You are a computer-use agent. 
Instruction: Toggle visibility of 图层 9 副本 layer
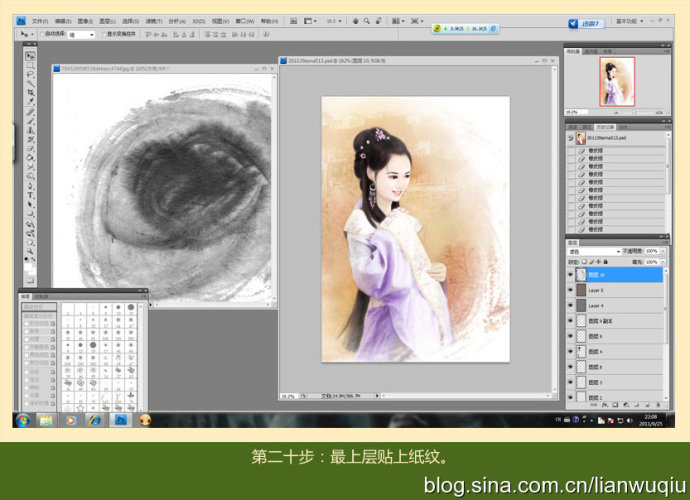point(571,321)
